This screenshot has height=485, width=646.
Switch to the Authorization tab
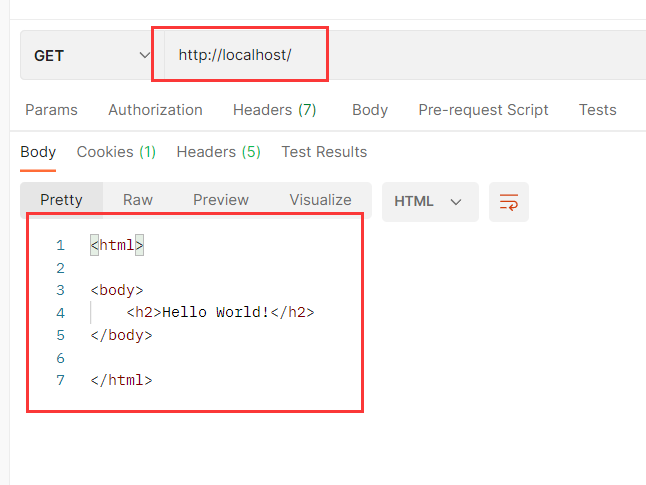[155, 110]
